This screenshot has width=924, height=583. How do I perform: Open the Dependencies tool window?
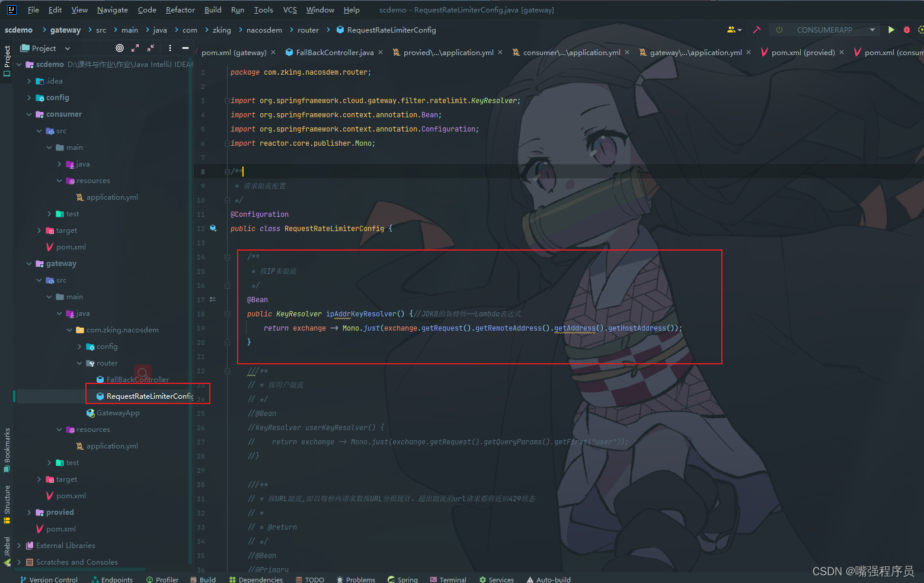click(x=256, y=579)
